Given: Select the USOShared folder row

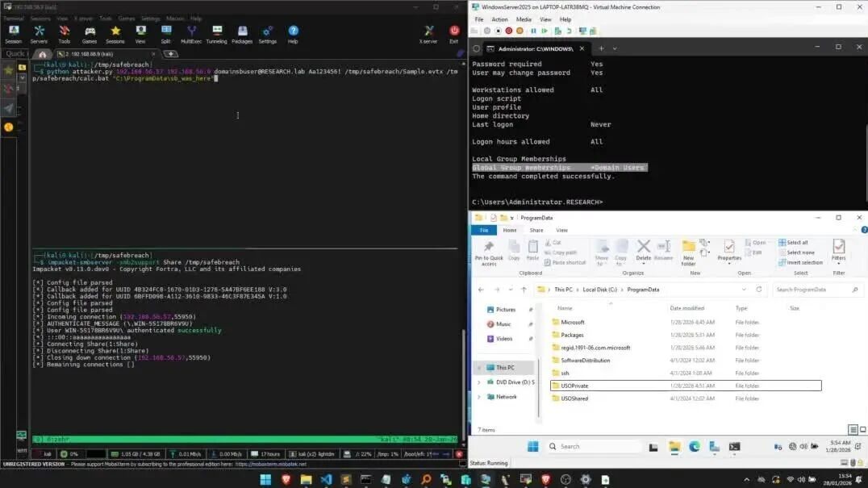Looking at the screenshot, I should (x=686, y=398).
